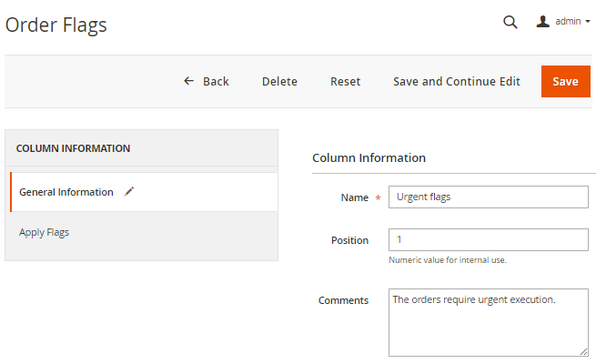
Task: Switch to the Apply Flags tab
Action: click(45, 233)
